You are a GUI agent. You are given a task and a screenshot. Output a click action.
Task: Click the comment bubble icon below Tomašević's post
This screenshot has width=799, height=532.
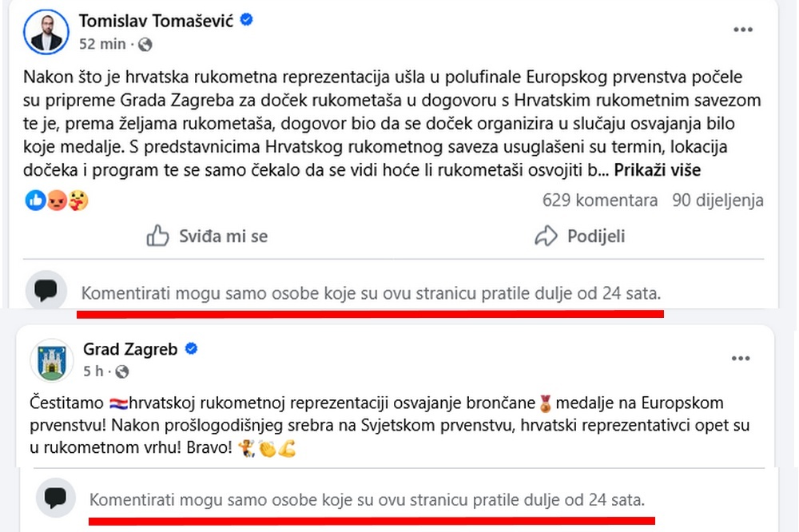click(x=46, y=288)
